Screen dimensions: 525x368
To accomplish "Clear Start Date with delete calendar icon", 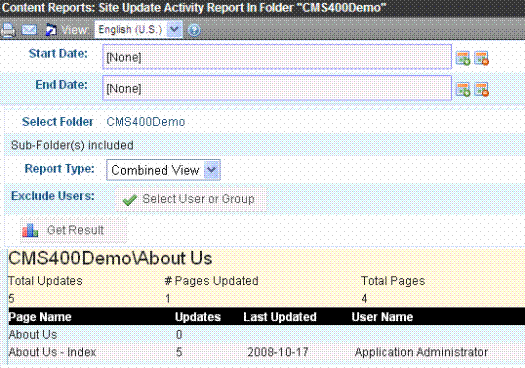I will (x=481, y=58).
